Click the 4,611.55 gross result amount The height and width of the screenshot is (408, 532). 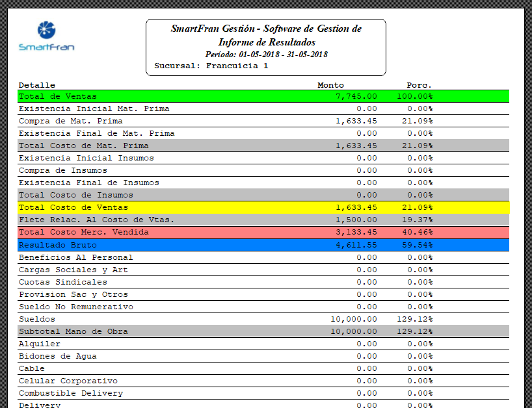coord(356,245)
